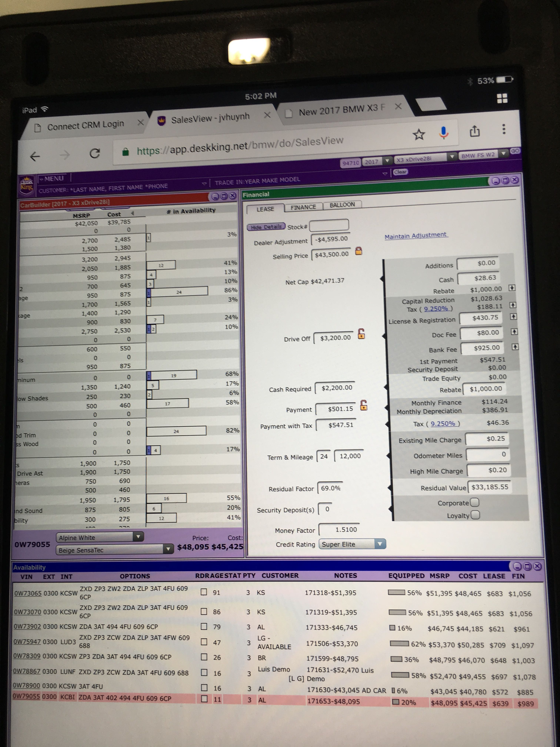Switch to the Connect CRM Login browser tab

85,125
